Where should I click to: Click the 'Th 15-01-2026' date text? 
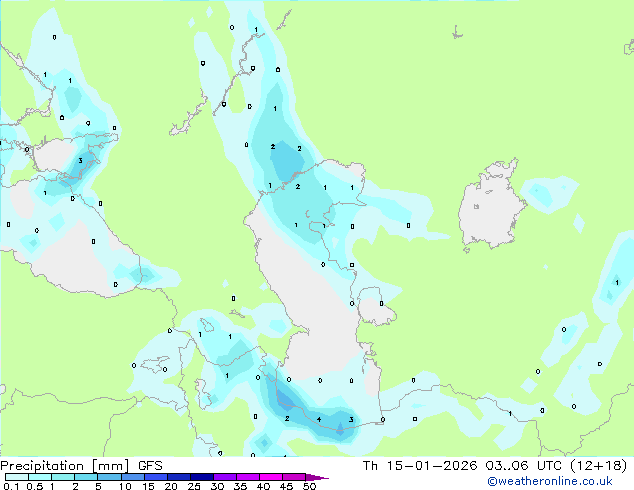420,466
